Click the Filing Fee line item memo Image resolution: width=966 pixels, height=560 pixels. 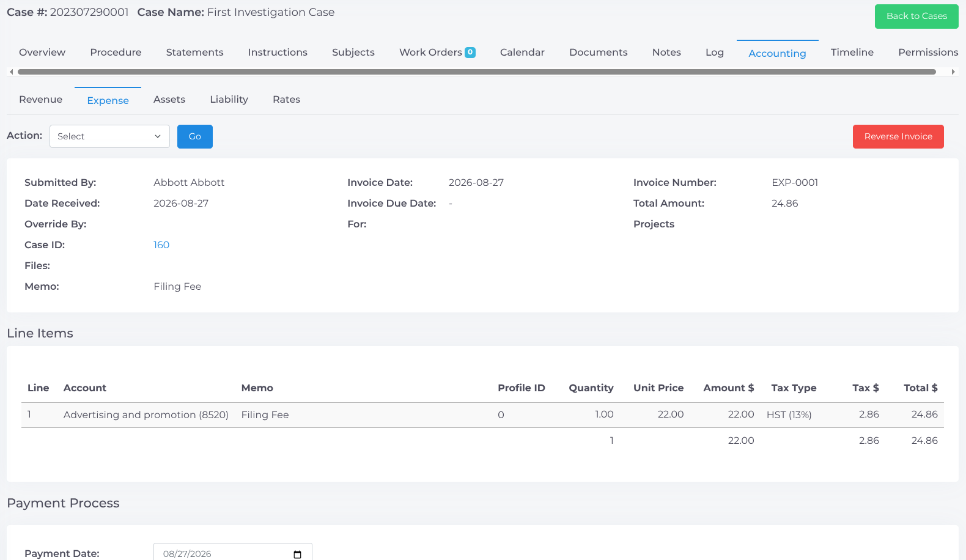point(265,414)
